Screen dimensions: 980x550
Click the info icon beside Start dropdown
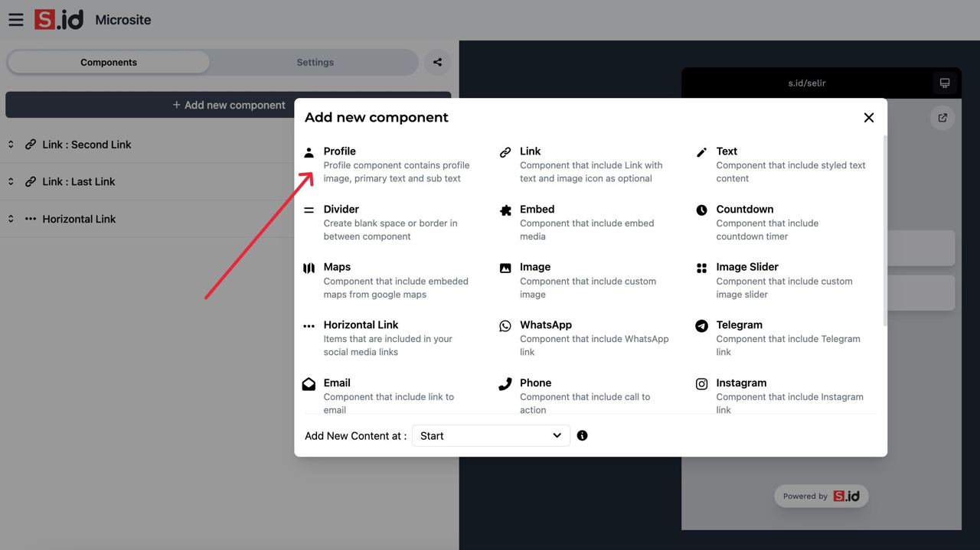pyautogui.click(x=582, y=435)
